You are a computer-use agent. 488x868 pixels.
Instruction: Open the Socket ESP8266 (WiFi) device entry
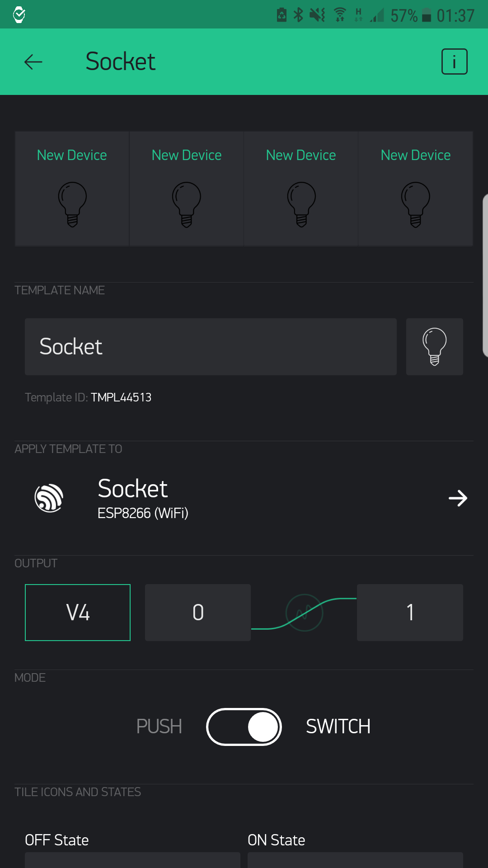[x=244, y=498]
